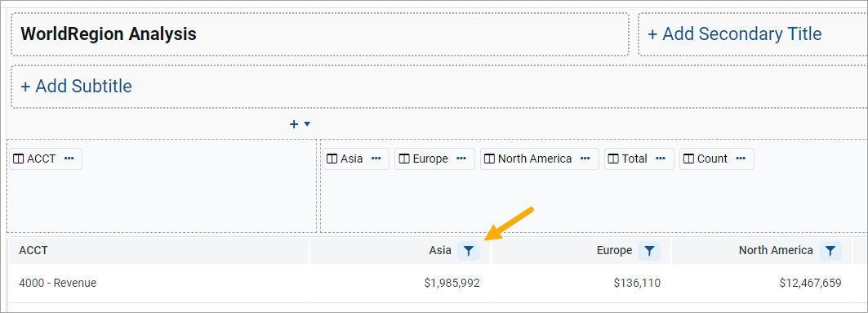Select the 4000 - Revenue row
Viewport: 868px width, 313px height.
[x=438, y=283]
